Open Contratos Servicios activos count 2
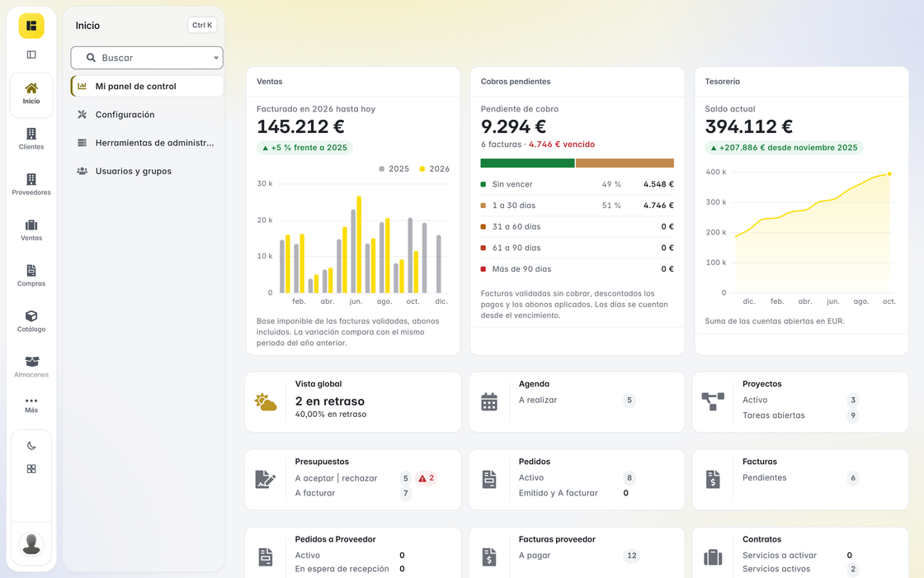Image resolution: width=924 pixels, height=578 pixels. [x=853, y=569]
